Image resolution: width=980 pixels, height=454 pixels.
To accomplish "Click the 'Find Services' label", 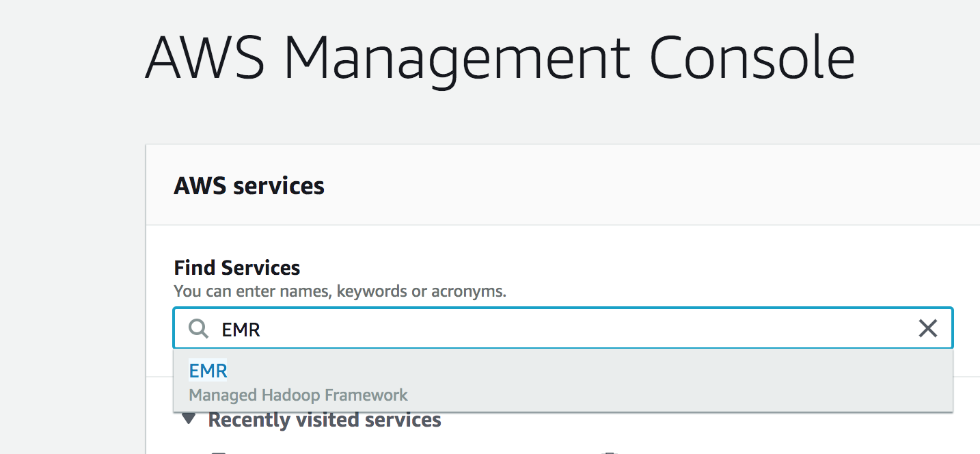I will tap(237, 267).
